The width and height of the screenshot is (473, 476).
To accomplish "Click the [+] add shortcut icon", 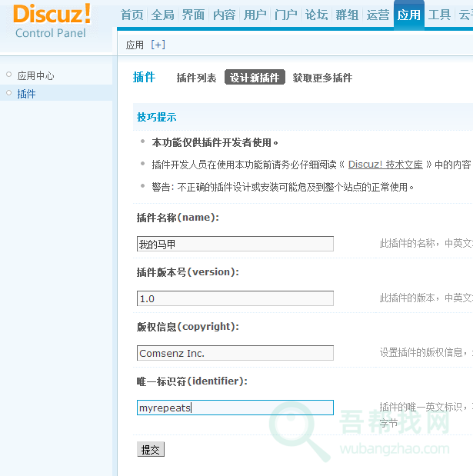I will (x=158, y=45).
